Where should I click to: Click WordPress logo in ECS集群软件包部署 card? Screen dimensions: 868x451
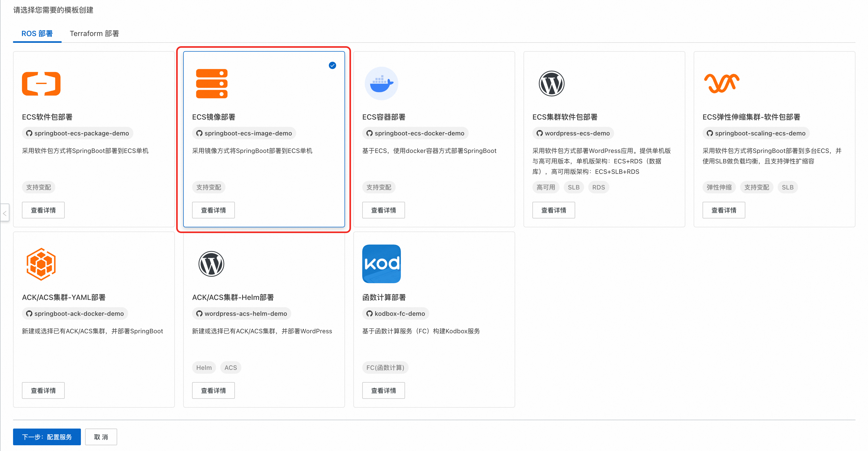(551, 84)
